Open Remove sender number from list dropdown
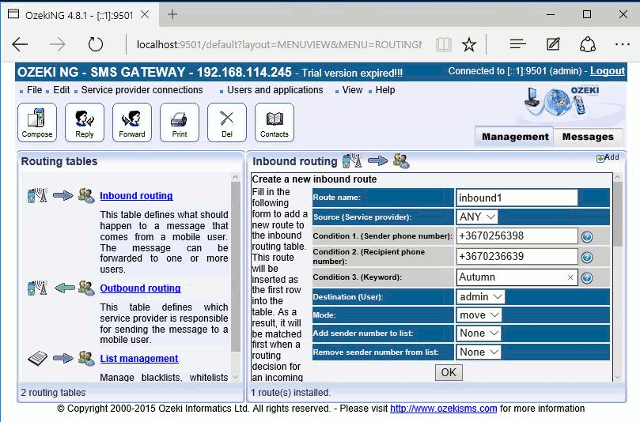The width and height of the screenshot is (640, 422). (x=478, y=352)
